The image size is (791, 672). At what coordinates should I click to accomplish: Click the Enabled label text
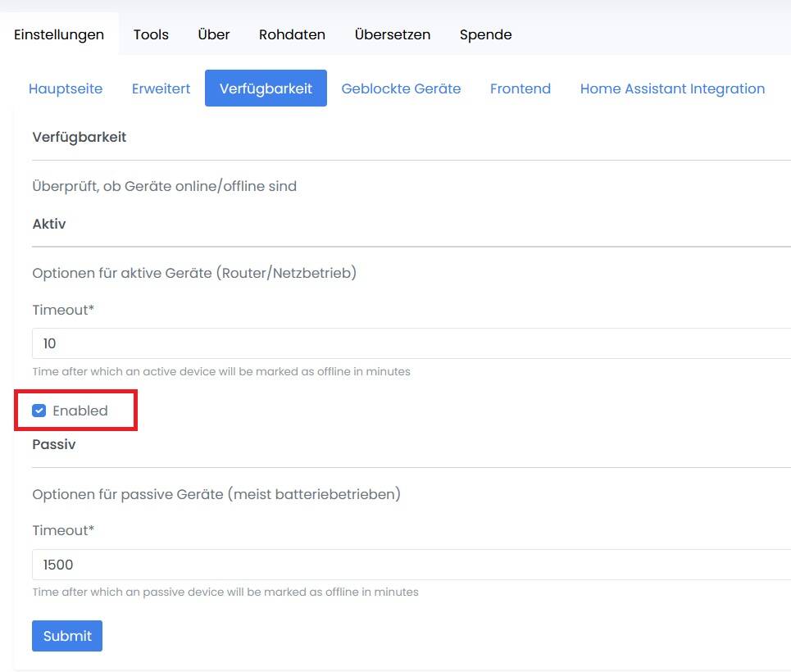pos(80,411)
